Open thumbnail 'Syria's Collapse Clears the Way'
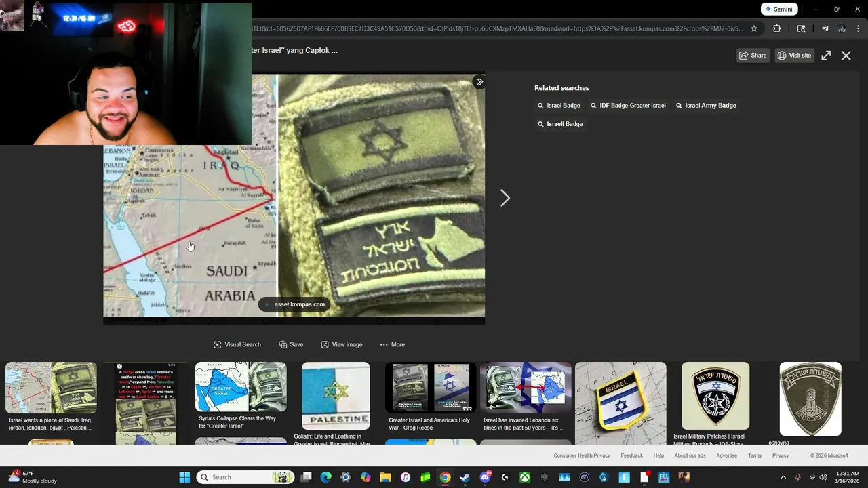Viewport: 868px width, 488px height. pos(241,387)
